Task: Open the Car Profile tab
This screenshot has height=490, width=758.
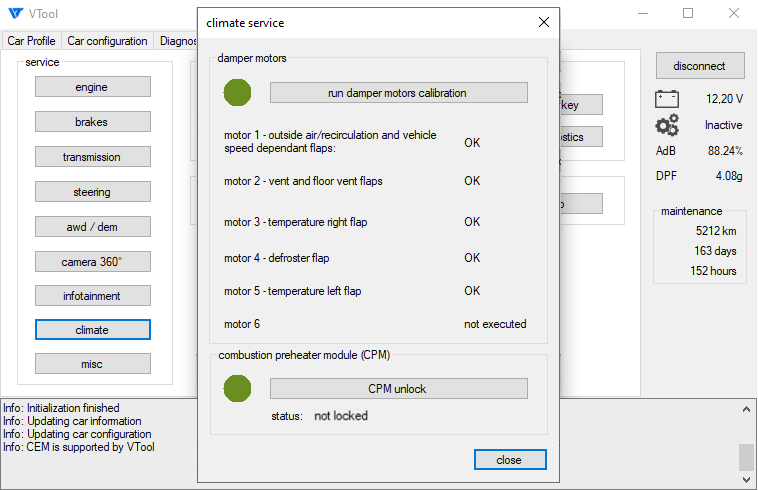Action: pos(31,41)
